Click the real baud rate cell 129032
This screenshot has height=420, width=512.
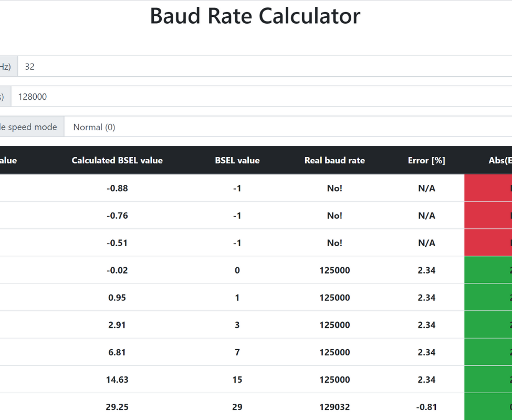[335, 407]
